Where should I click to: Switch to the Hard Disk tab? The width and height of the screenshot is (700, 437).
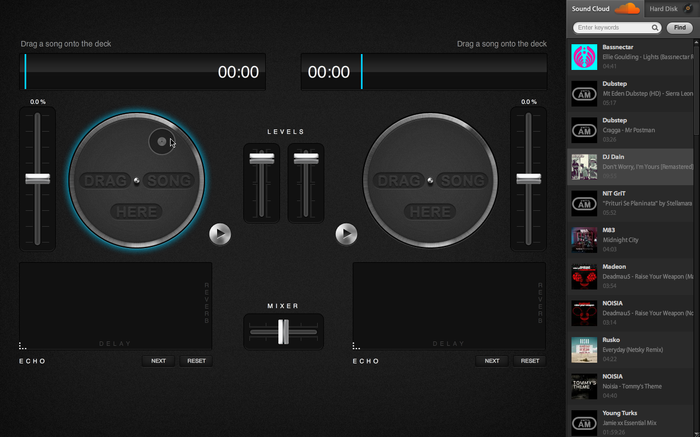663,9
